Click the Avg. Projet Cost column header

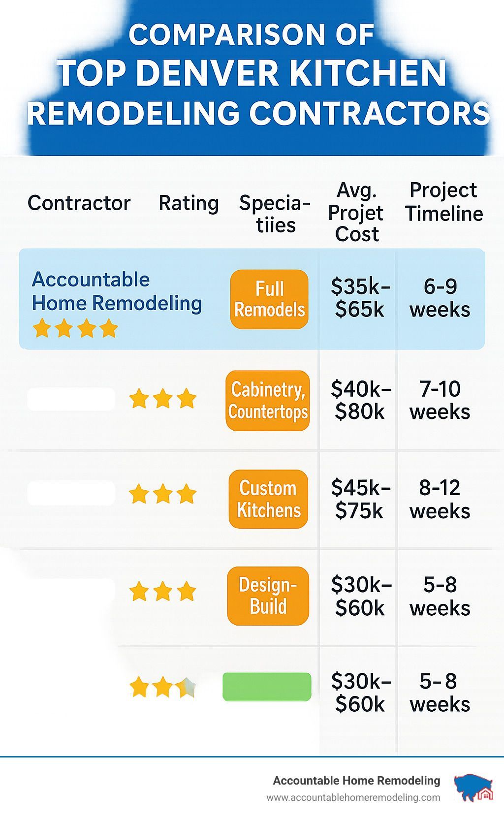tap(356, 212)
